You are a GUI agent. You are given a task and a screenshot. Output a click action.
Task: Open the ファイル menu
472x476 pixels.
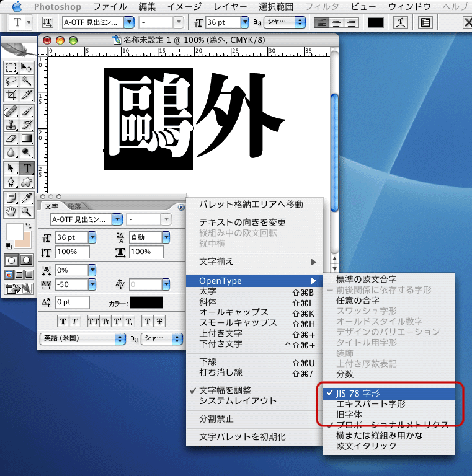coord(110,6)
